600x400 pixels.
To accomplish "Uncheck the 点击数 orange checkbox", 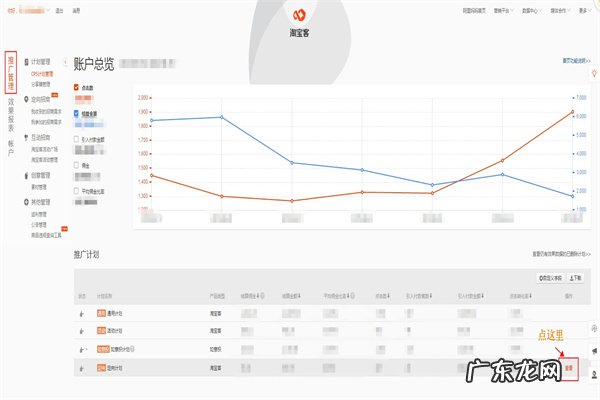I will 76,88.
